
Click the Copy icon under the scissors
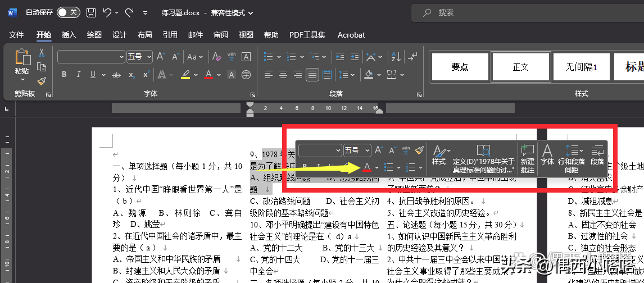coord(42,67)
